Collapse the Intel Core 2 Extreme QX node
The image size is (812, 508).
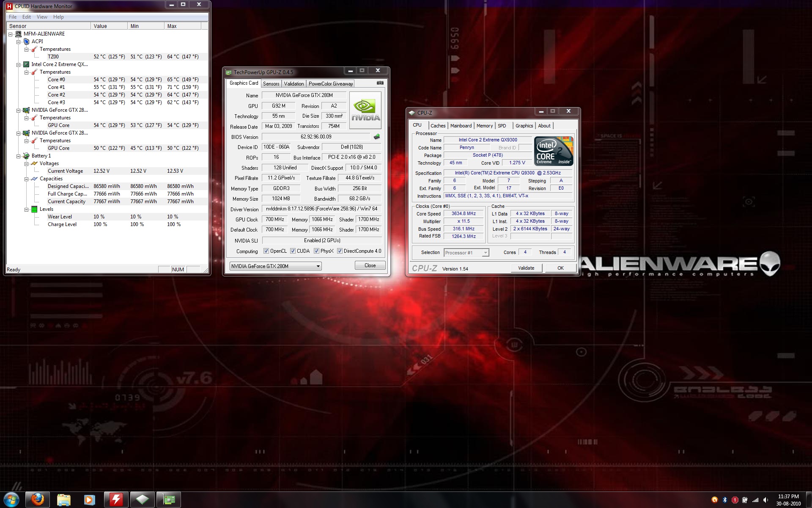[19, 64]
